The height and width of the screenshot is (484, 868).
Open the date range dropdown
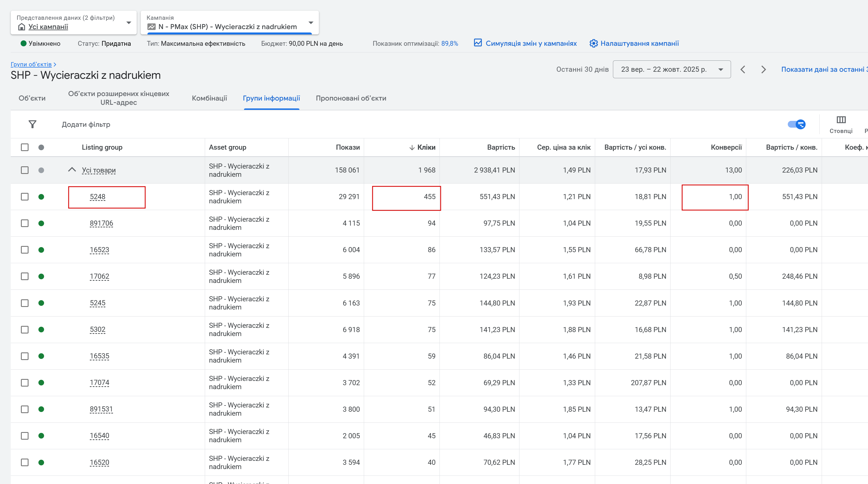click(x=671, y=69)
